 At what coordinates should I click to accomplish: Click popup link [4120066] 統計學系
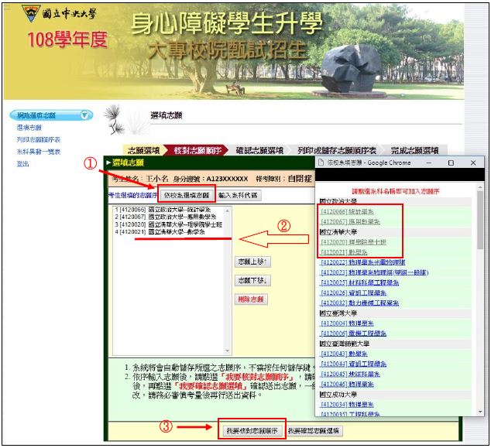(347, 212)
